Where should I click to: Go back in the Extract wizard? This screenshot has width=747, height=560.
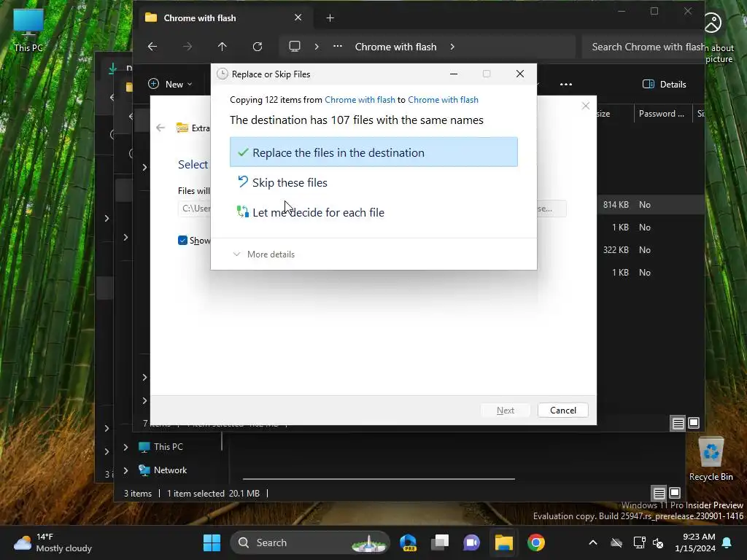[160, 128]
